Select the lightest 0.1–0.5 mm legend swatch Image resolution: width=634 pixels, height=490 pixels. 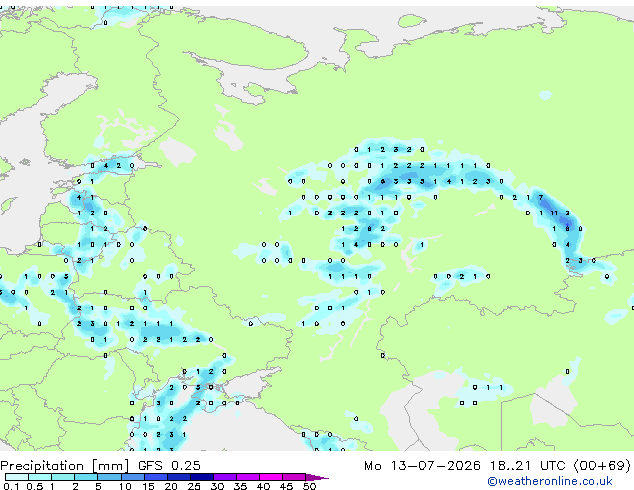(17, 477)
